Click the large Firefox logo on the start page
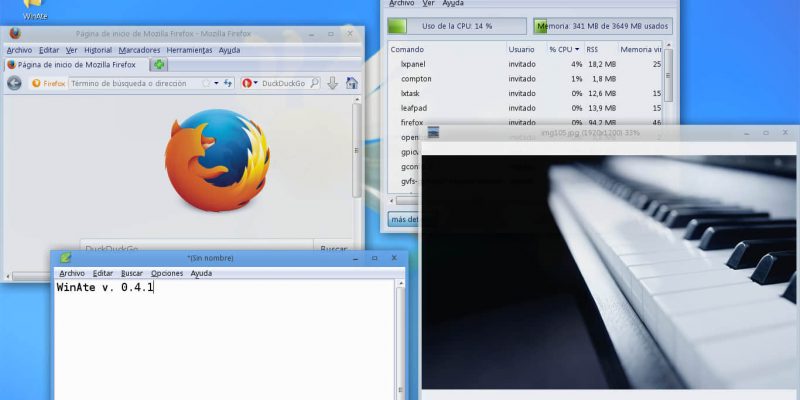Image resolution: width=800 pixels, height=400 pixels. pyautogui.click(x=217, y=160)
